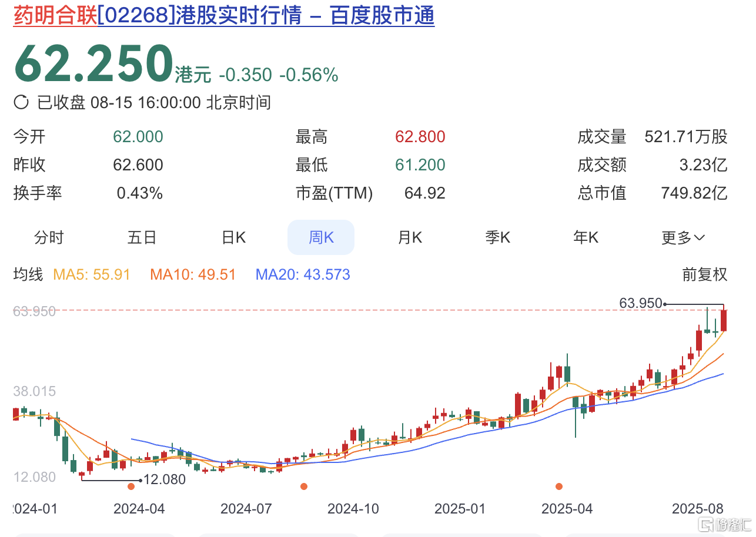This screenshot has height=537, width=756.
Task: Click the MA10: 49.51 indicator label
Action: coord(193,274)
